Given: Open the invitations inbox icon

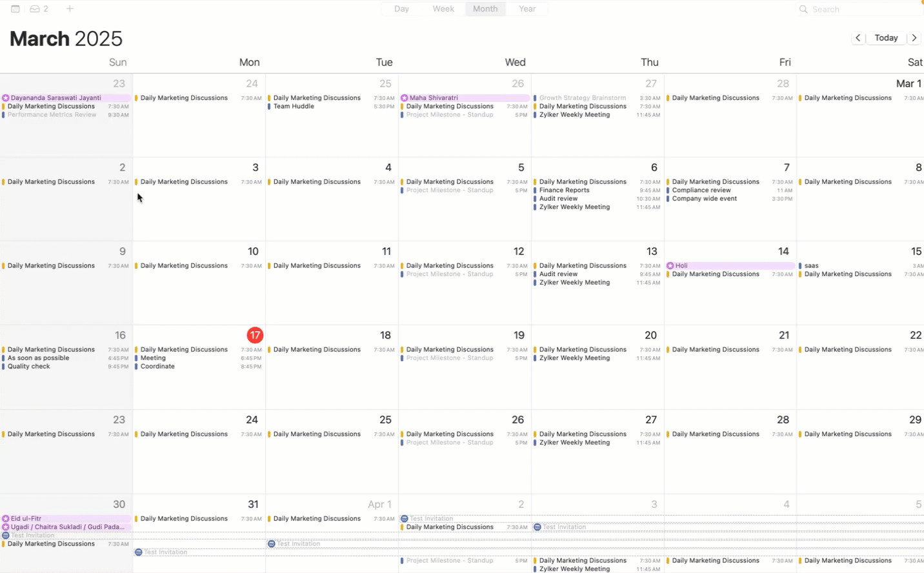Looking at the screenshot, I should (x=35, y=9).
